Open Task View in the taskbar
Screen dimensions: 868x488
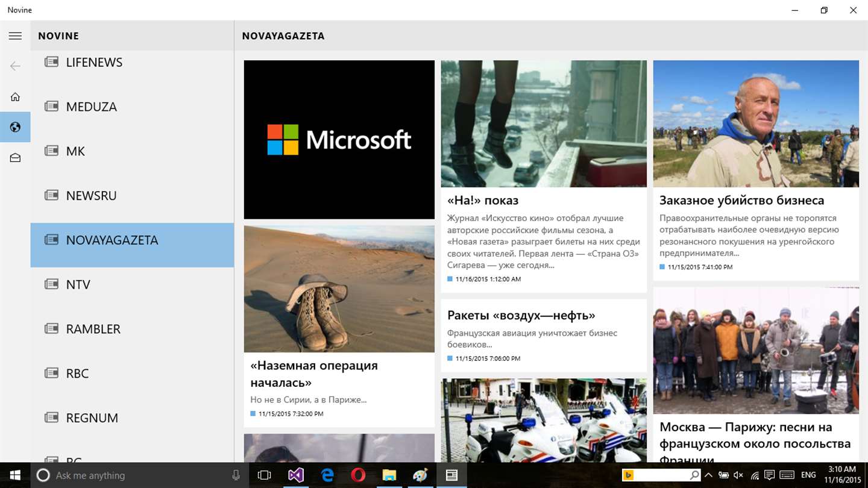coord(264,475)
